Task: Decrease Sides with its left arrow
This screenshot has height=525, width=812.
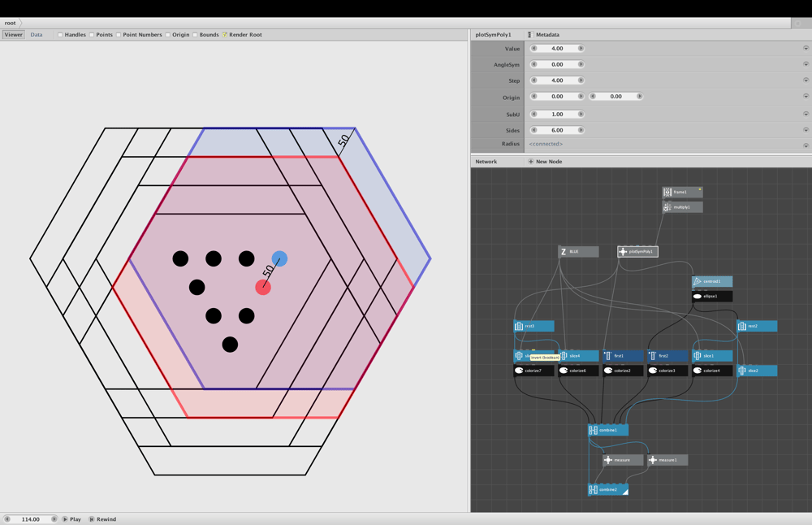Action: tap(534, 130)
